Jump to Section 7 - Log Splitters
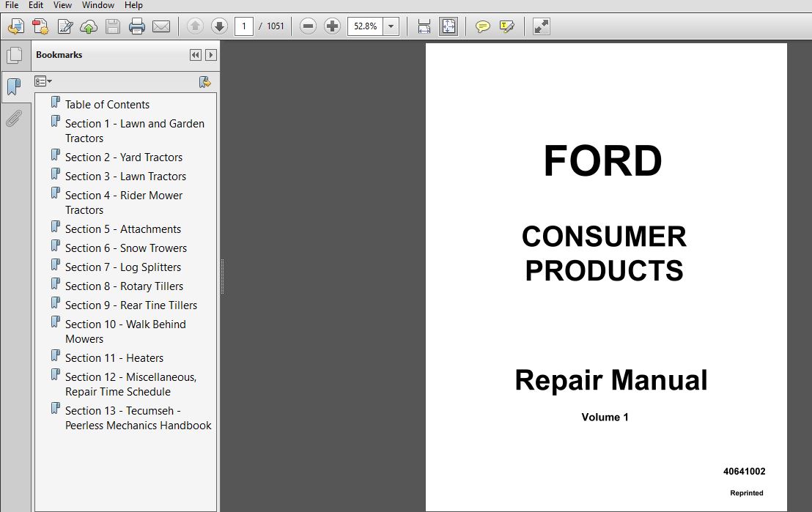The image size is (812, 512). click(x=122, y=267)
